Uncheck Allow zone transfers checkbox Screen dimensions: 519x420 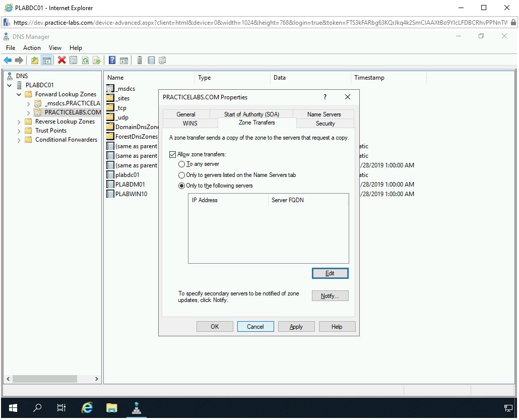pos(173,154)
